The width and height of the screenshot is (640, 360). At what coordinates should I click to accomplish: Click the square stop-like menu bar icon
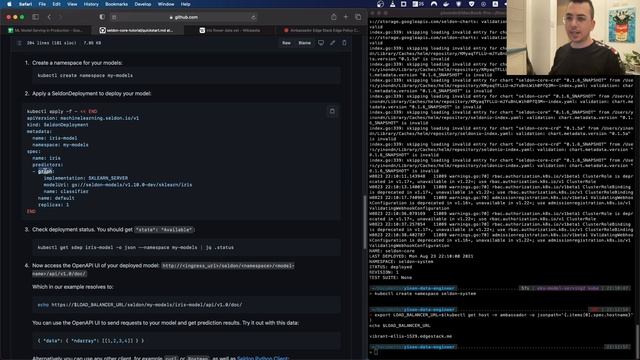[x=404, y=4]
